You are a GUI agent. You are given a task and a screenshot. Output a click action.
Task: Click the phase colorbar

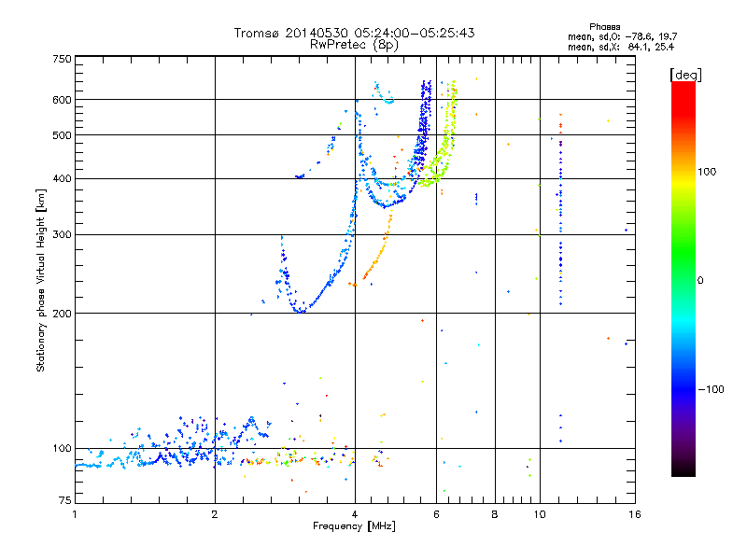(x=684, y=278)
